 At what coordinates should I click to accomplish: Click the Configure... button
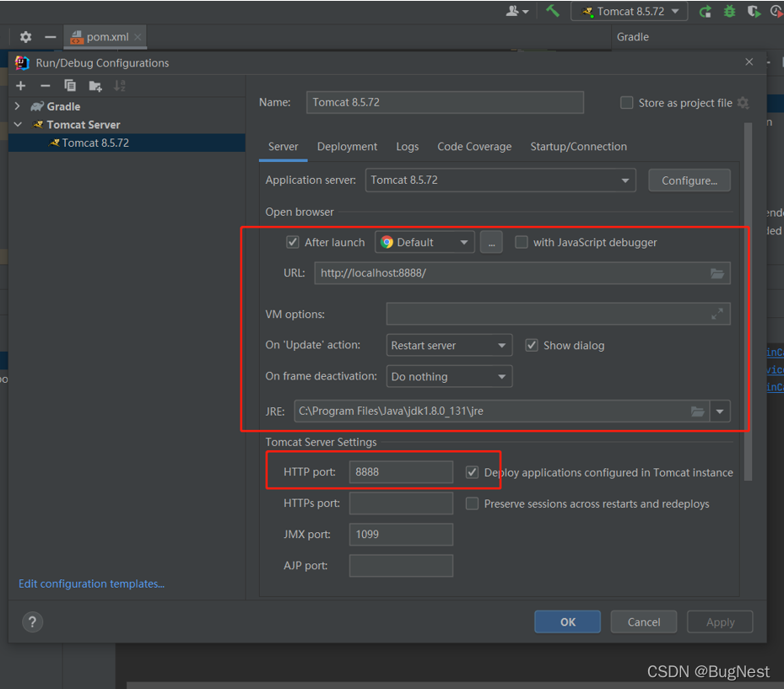click(689, 180)
